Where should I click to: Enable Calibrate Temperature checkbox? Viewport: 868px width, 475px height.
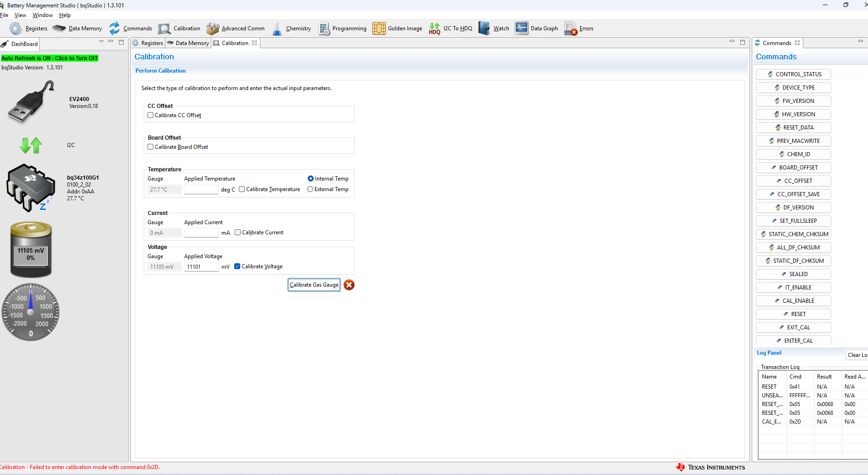coord(242,189)
